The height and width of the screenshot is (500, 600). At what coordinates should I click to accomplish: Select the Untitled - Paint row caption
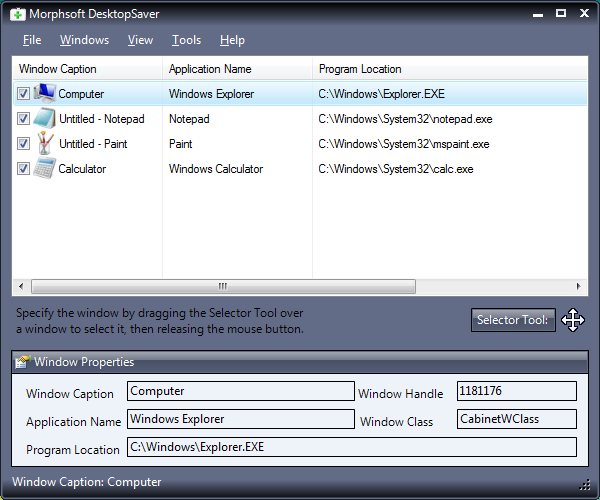point(93,144)
